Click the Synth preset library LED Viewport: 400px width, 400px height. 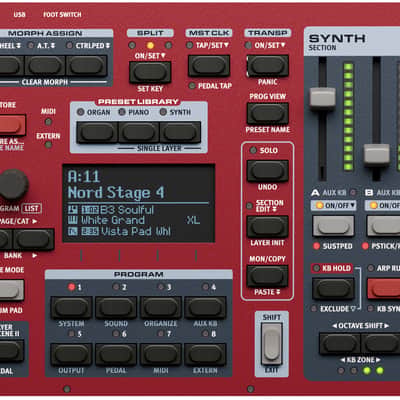pyautogui.click(x=163, y=112)
